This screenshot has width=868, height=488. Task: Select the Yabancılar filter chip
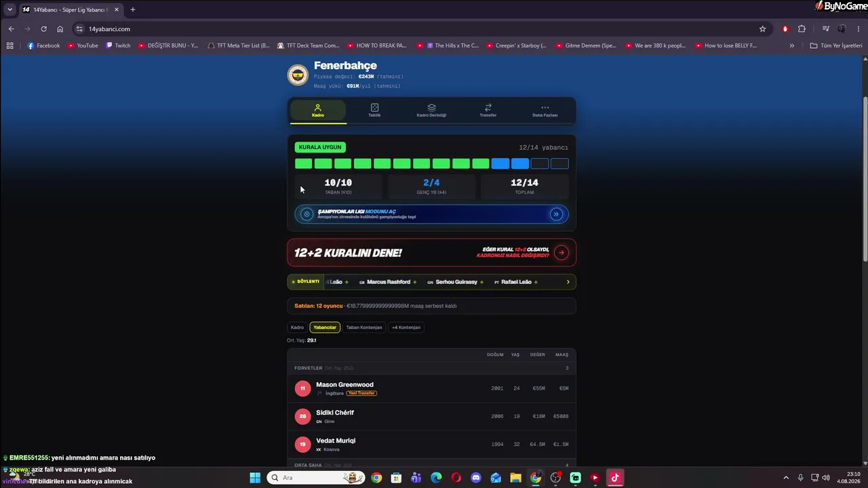(325, 327)
